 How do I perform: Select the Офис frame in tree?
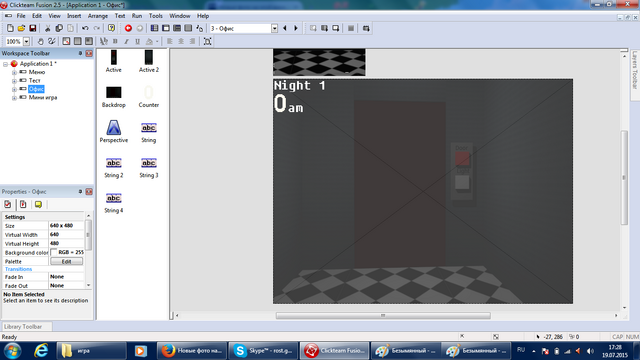coord(36,89)
